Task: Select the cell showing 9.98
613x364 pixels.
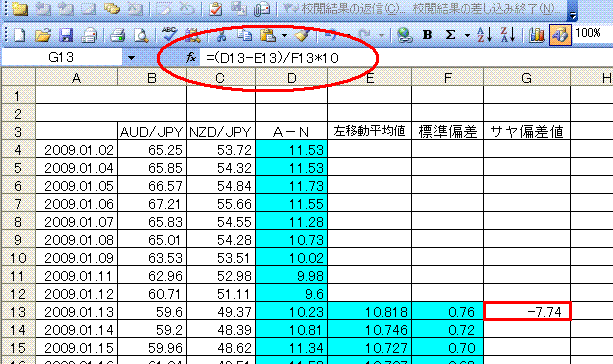Action: click(x=292, y=276)
